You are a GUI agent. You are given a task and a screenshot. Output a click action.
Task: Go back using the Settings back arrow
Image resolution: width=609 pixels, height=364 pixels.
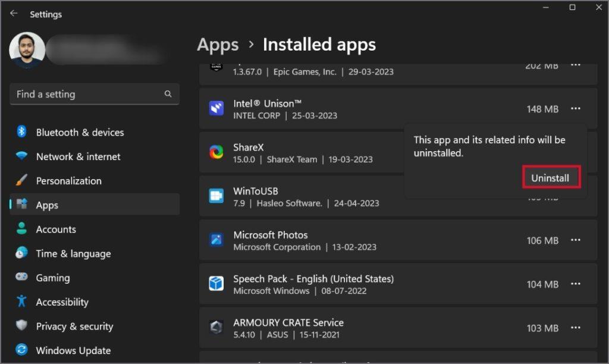point(14,14)
